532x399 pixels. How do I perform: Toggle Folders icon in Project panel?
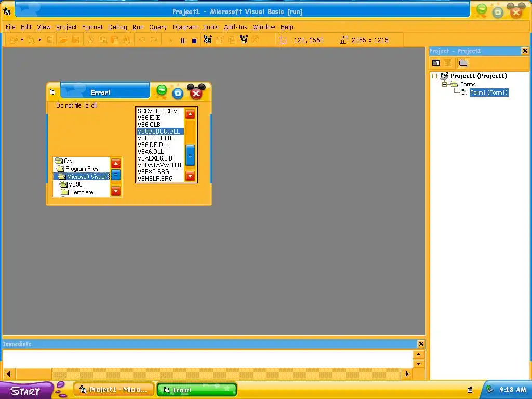(x=463, y=63)
